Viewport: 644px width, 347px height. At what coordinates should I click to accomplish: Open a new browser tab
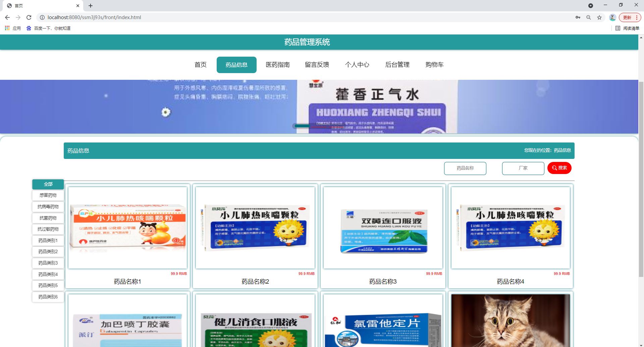(91, 6)
